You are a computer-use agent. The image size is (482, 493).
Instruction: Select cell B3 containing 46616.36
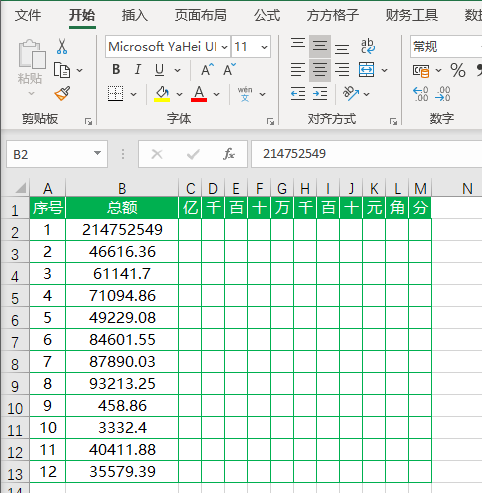(x=122, y=252)
